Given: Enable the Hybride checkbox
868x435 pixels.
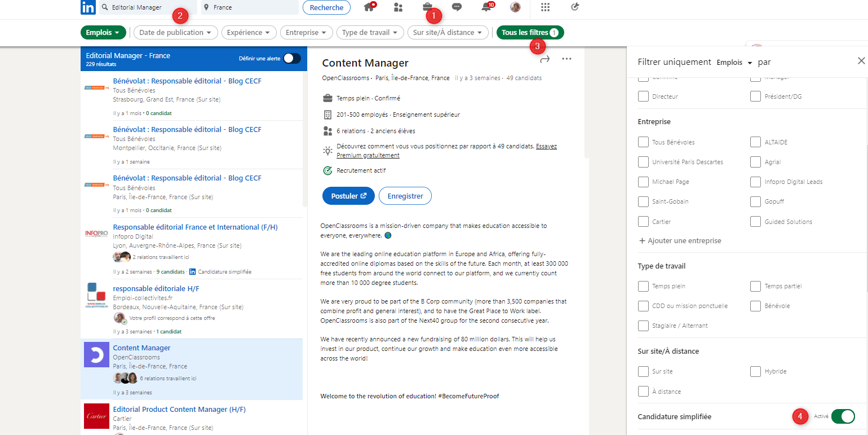Looking at the screenshot, I should point(755,371).
